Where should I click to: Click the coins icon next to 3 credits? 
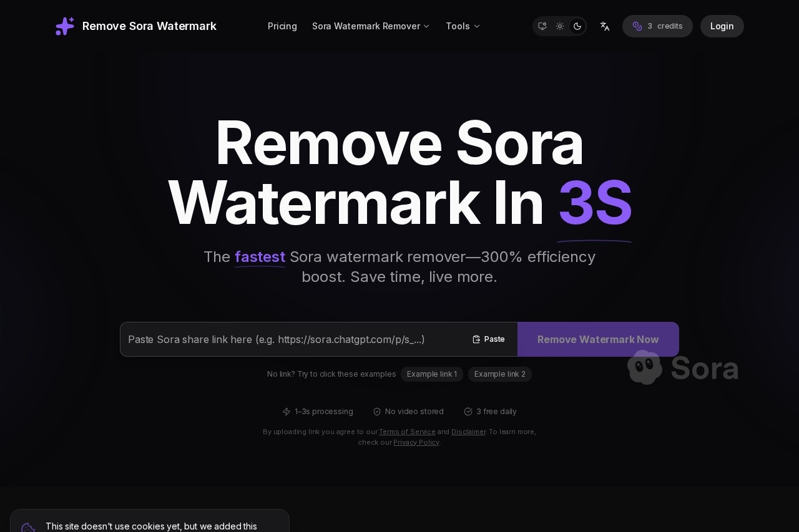coord(637,26)
